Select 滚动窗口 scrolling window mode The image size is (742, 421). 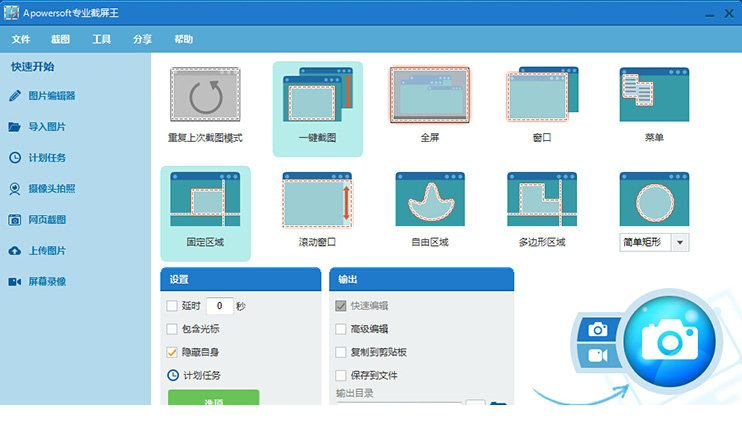pyautogui.click(x=317, y=210)
